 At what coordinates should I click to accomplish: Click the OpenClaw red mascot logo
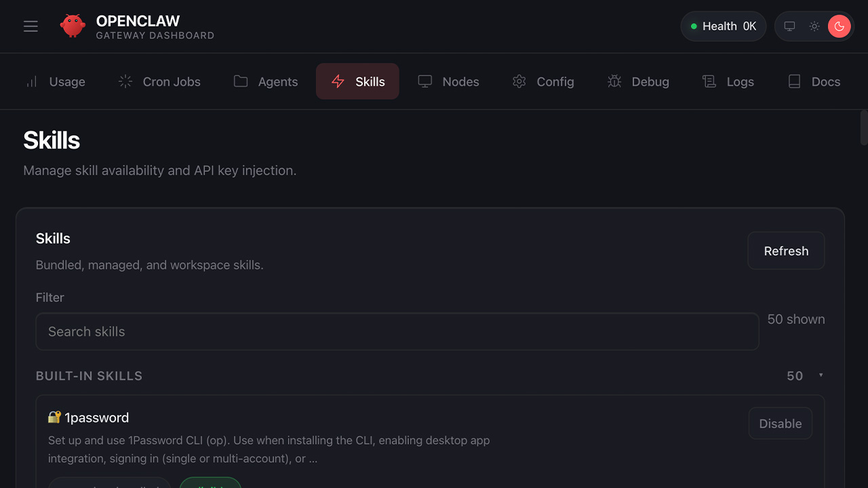click(73, 26)
